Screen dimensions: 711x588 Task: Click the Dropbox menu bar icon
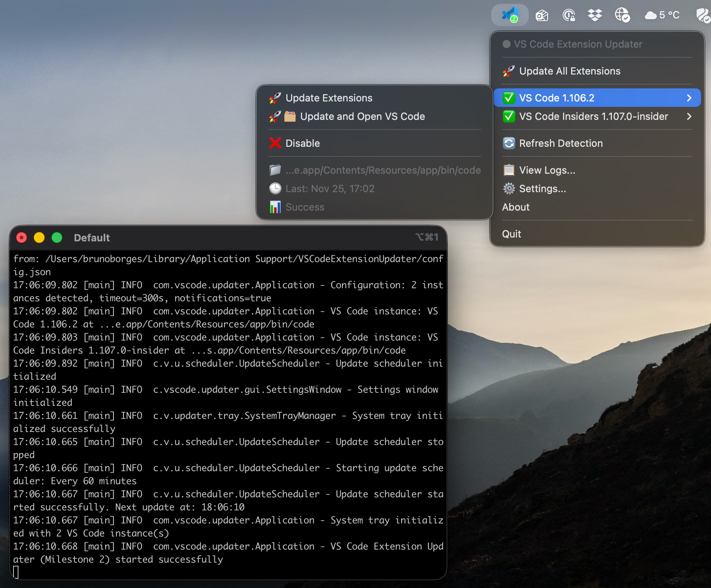tap(595, 15)
